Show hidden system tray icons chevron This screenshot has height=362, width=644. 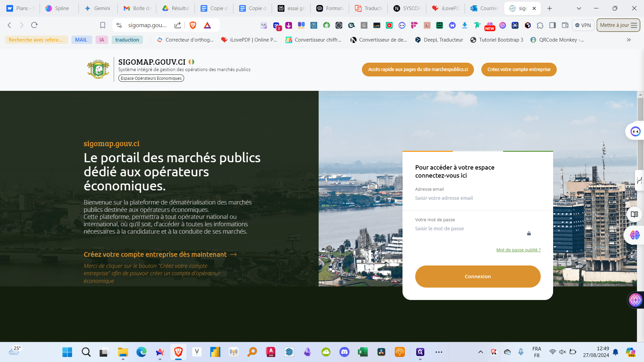pos(480,352)
